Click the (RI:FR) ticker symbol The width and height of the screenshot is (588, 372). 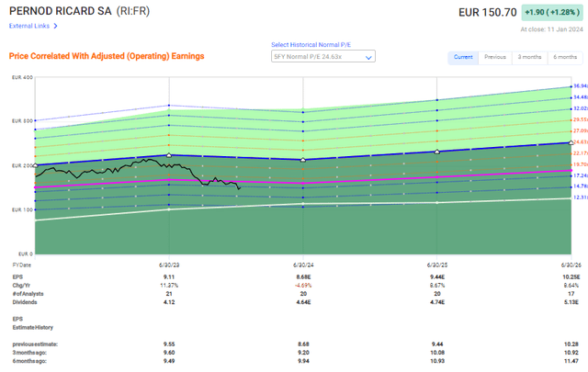point(132,11)
